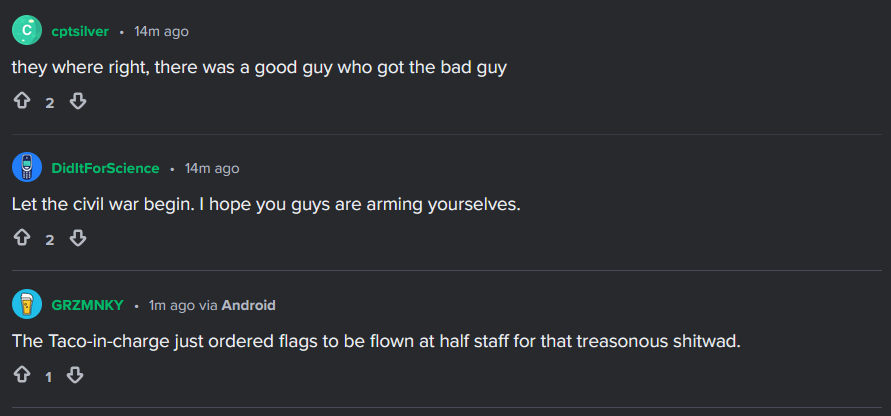This screenshot has width=891, height=416.
Task: Upvote GRZMNKY's comment about flags
Action: click(x=21, y=376)
